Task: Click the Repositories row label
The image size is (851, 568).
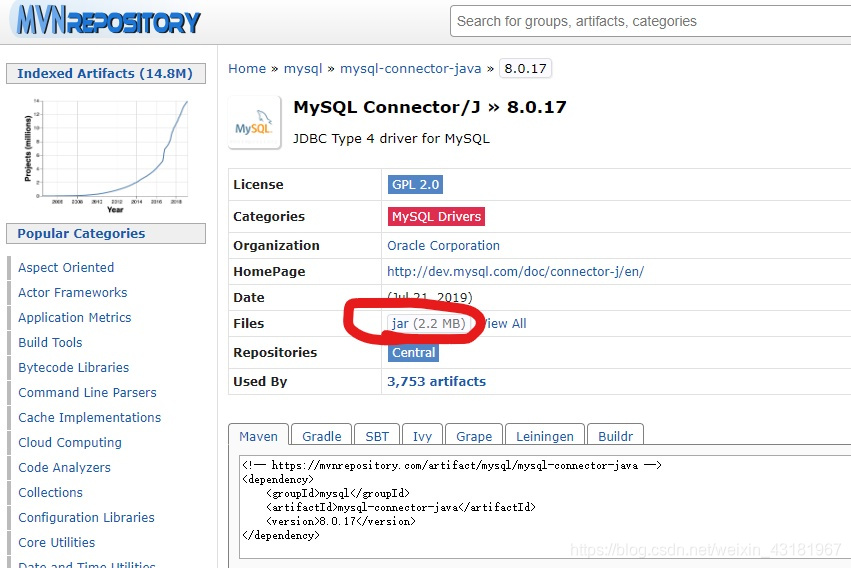Action: point(275,353)
